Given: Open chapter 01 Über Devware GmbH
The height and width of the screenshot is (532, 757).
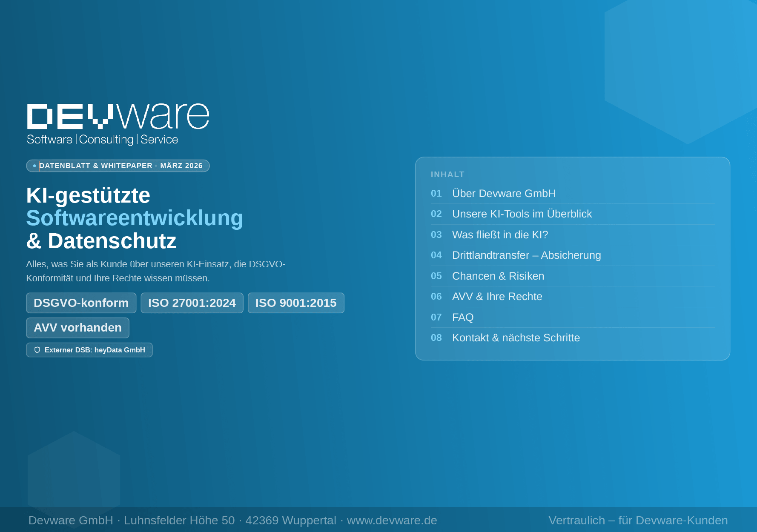Looking at the screenshot, I should click(x=504, y=193).
